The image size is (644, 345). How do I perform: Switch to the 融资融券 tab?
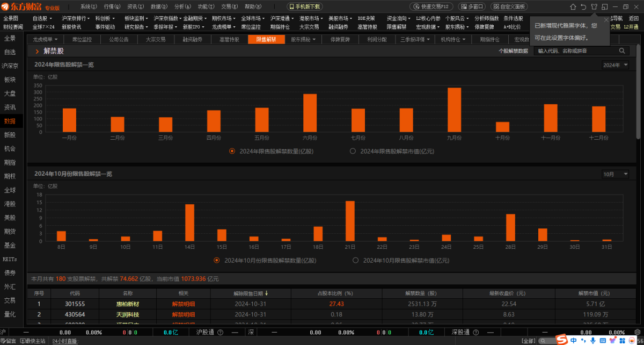193,40
